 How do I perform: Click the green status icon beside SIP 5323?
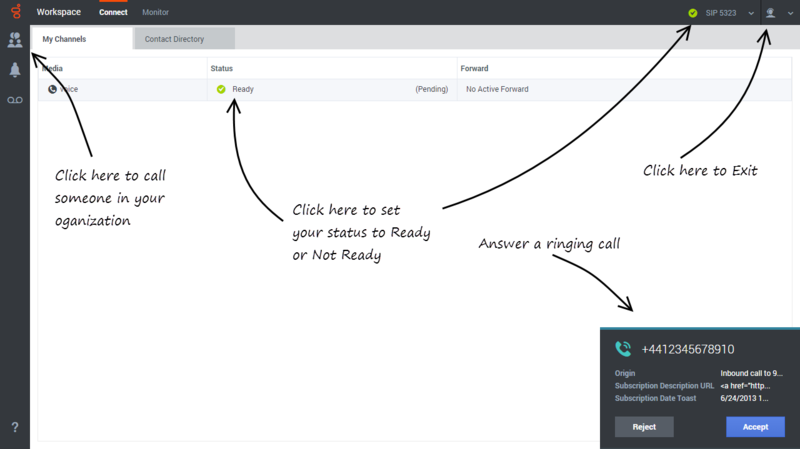(693, 13)
